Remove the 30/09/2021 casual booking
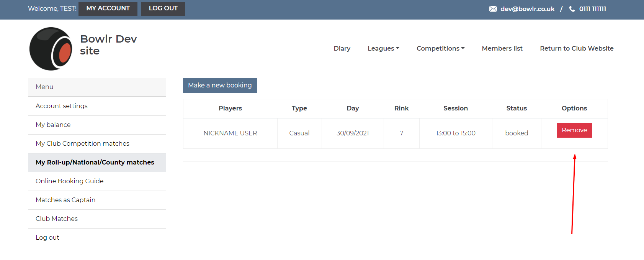This screenshot has width=644, height=260. 574,130
